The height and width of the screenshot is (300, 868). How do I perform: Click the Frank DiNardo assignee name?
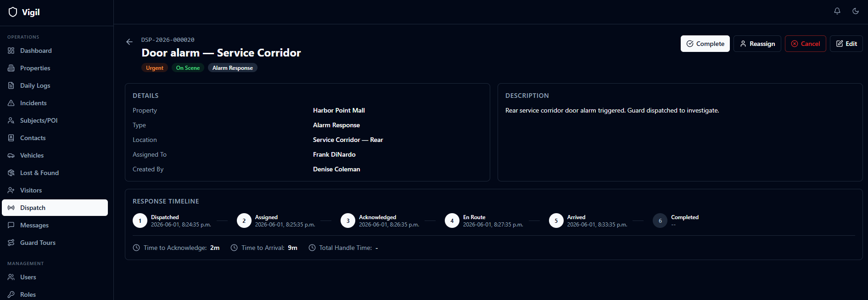click(x=334, y=154)
